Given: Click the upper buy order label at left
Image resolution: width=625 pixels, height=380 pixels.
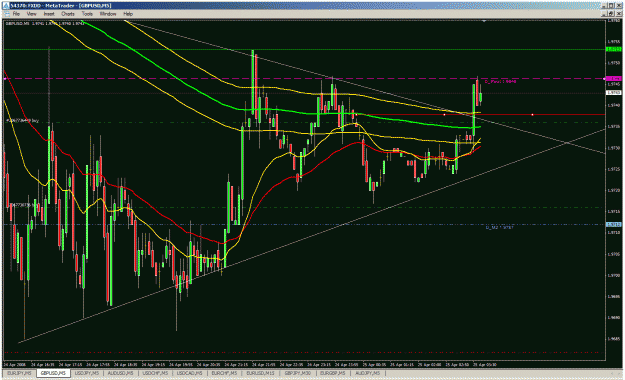Looking at the screenshot, I should click(22, 120).
